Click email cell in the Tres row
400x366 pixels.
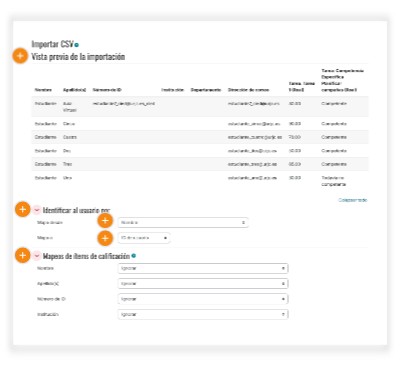pyautogui.click(x=252, y=164)
